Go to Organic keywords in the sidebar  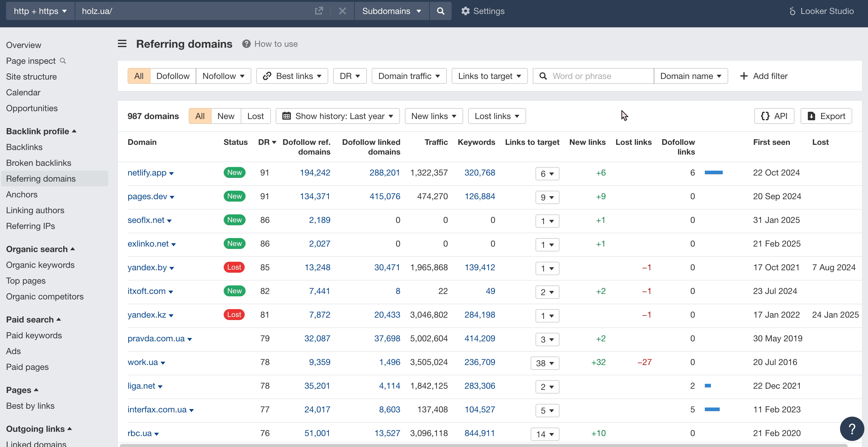(x=40, y=264)
